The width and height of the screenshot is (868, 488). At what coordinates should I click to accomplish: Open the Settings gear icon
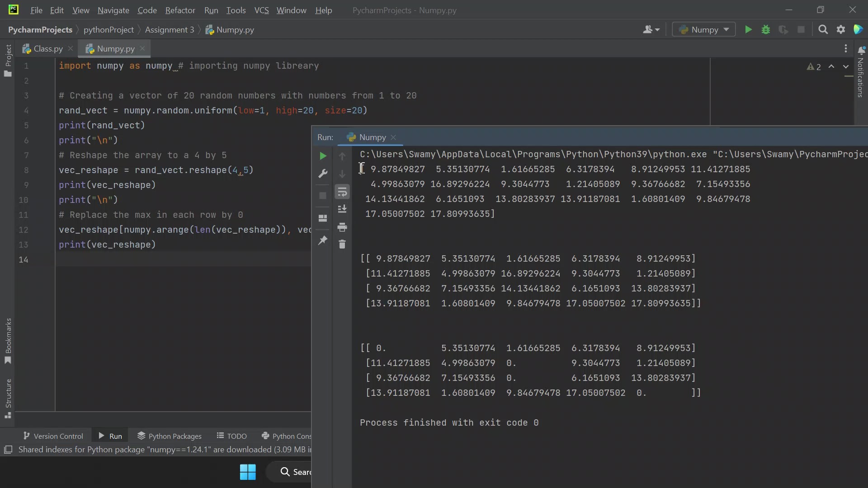[x=841, y=29]
